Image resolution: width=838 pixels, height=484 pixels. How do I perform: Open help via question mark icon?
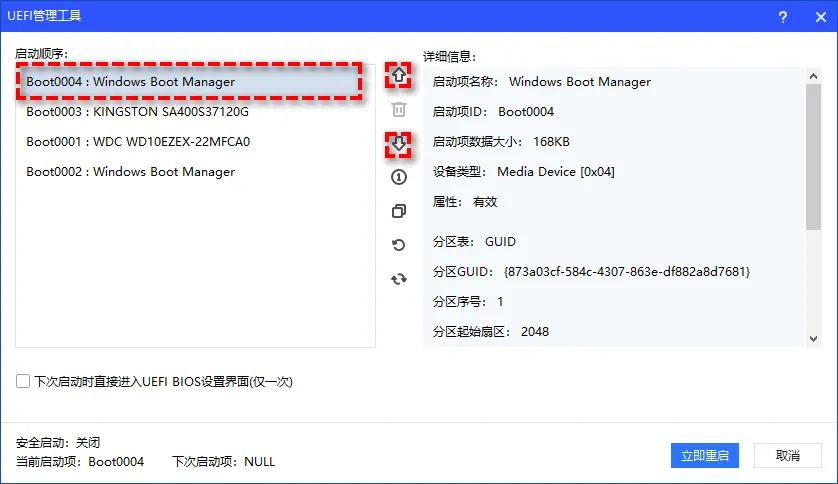click(782, 17)
